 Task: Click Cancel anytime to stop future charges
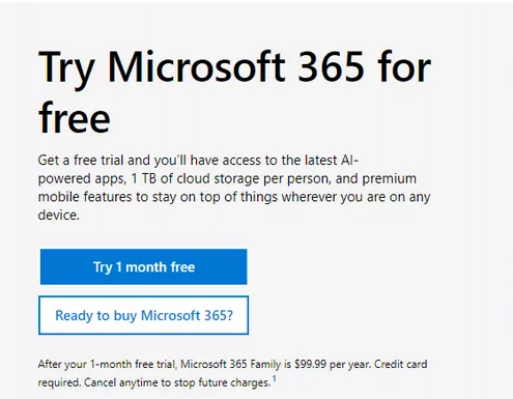pyautogui.click(x=177, y=382)
